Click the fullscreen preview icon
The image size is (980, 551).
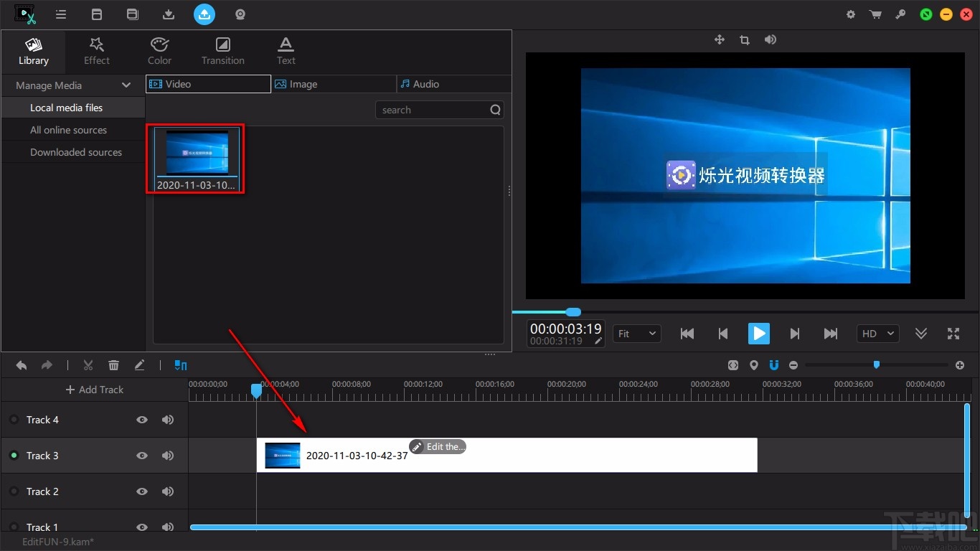953,334
